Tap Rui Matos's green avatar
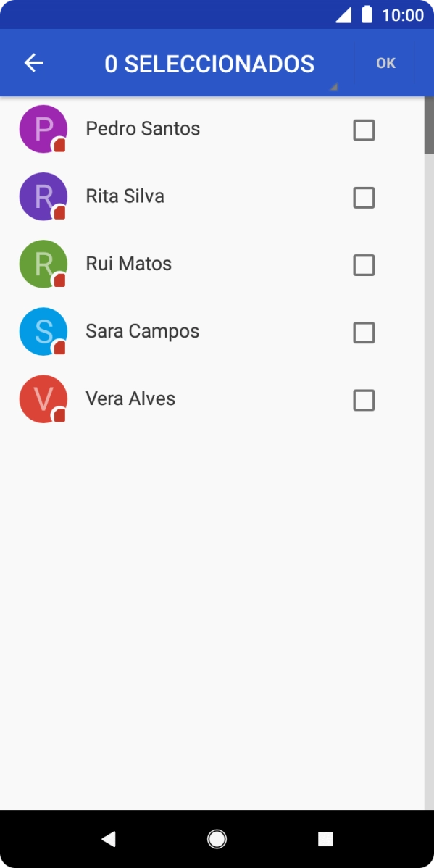This screenshot has height=868, width=434. (x=41, y=264)
